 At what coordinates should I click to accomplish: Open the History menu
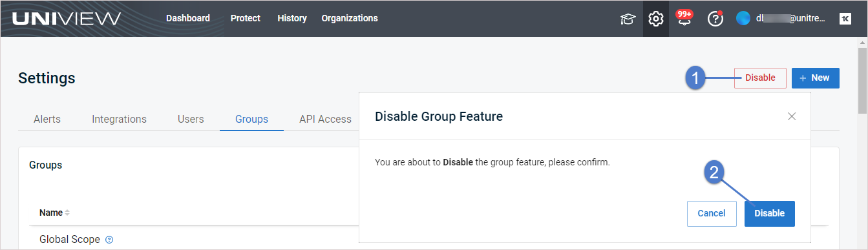pos(292,18)
